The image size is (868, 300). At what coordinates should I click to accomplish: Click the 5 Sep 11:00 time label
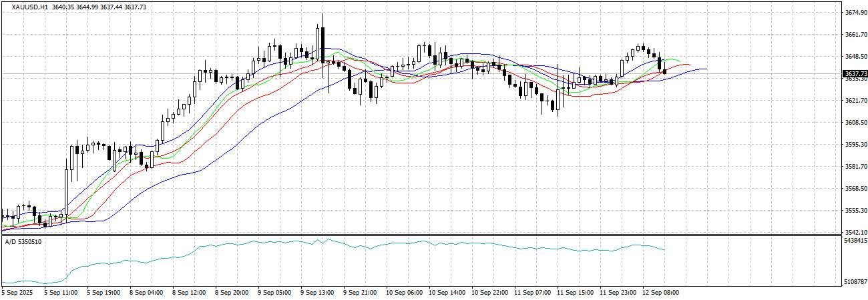[61, 293]
